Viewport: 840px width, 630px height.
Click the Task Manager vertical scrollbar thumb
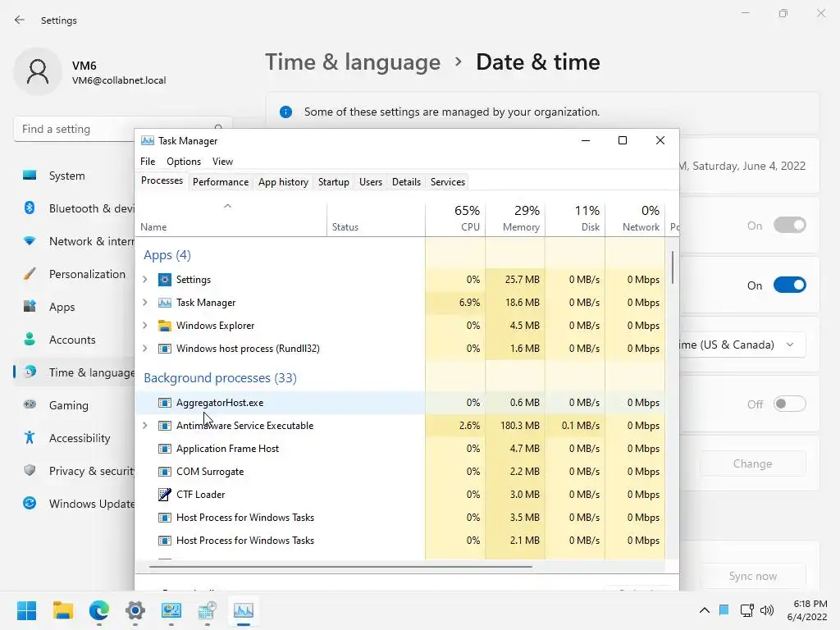coord(673,268)
